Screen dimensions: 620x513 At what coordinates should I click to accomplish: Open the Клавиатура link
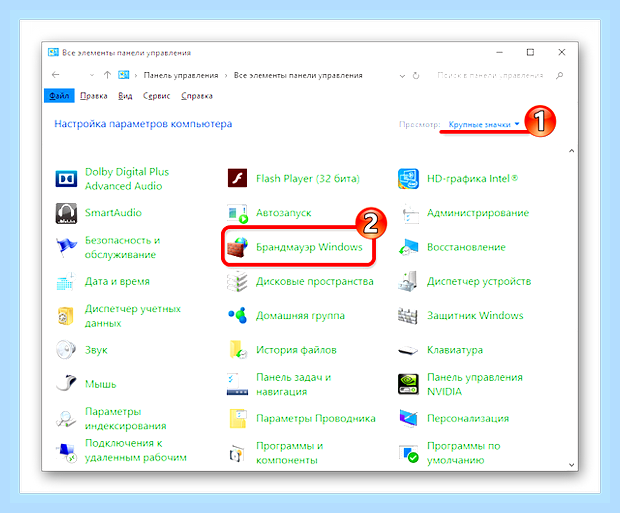(455, 350)
